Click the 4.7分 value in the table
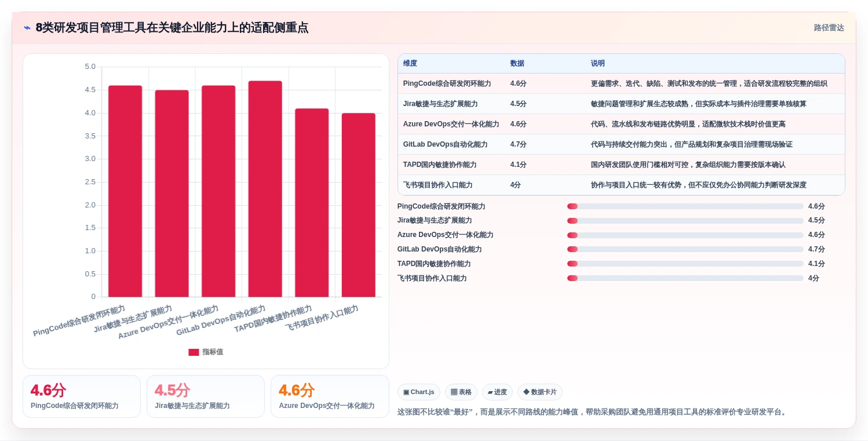 click(519, 144)
